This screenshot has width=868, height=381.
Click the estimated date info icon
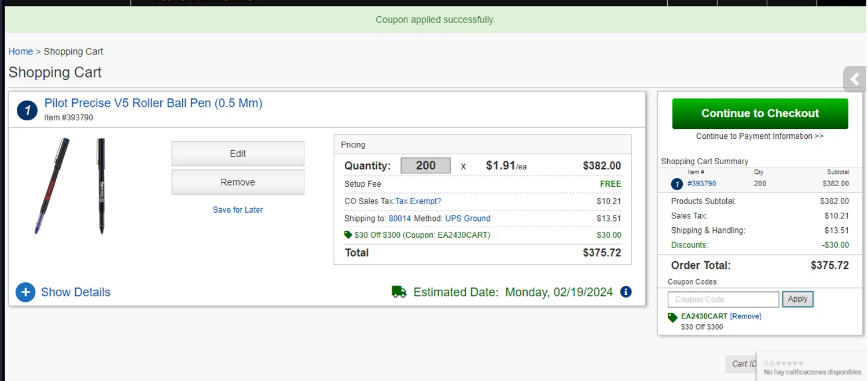click(x=626, y=292)
